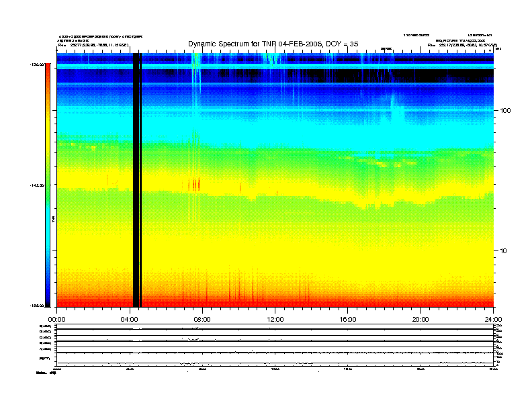
Task: Click the 100 frequency axis label
Action: click(505, 111)
